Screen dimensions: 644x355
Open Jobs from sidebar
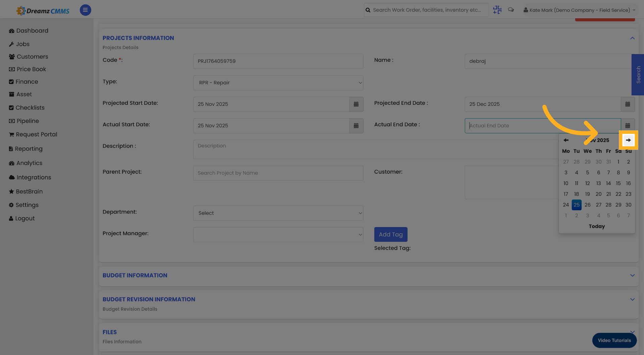click(x=19, y=44)
